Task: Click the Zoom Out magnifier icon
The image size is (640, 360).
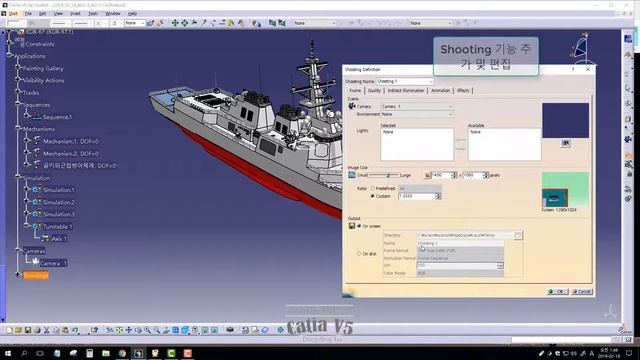Action: 157,330
